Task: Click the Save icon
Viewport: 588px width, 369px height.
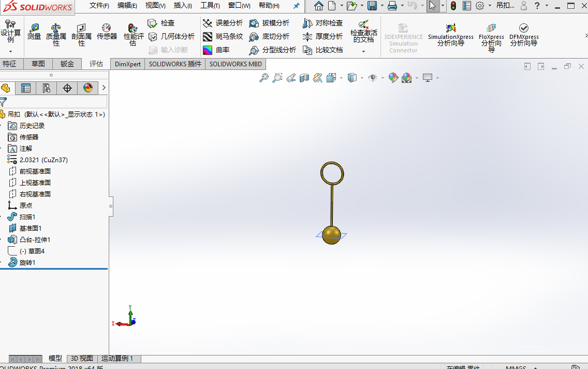Action: [372, 6]
